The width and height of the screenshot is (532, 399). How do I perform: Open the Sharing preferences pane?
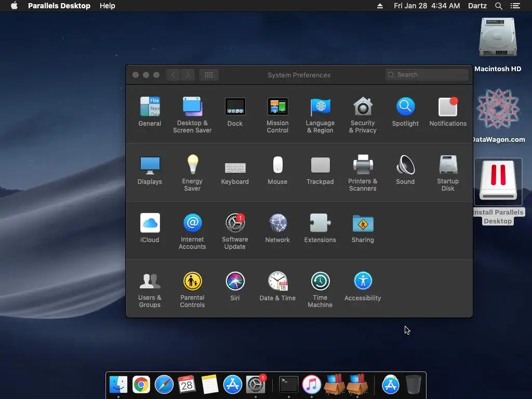363,228
